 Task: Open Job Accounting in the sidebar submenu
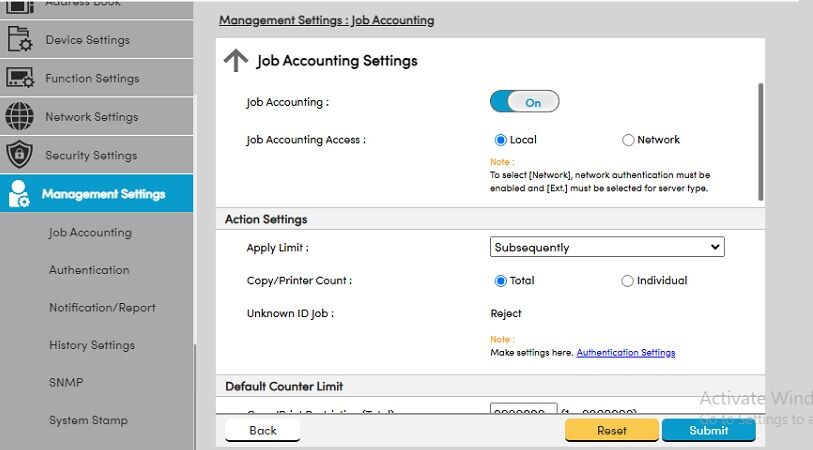click(x=90, y=232)
